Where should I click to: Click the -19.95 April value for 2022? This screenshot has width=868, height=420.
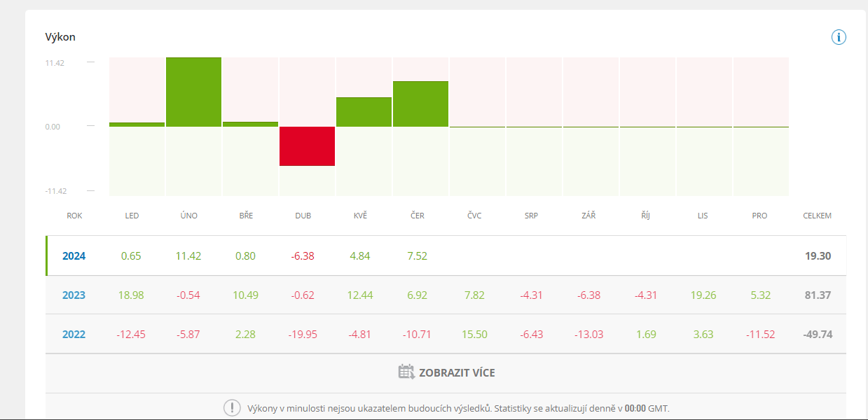pos(303,335)
